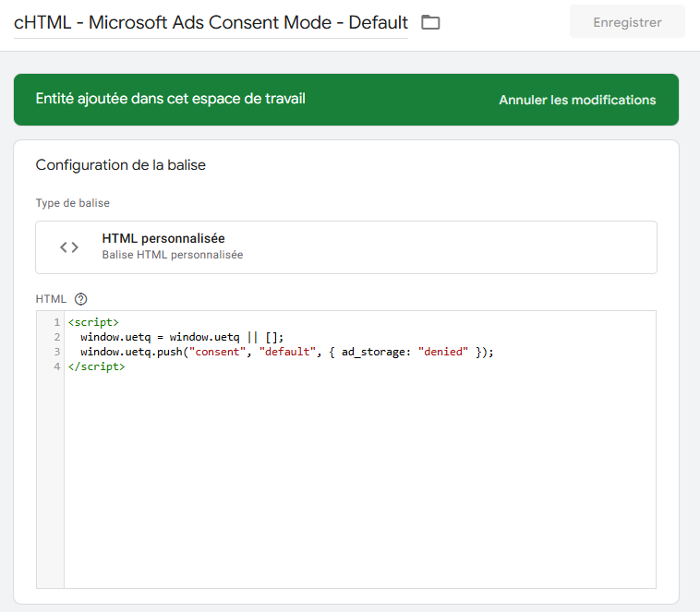
Task: Click the "Configuration de la balise" heading
Action: pyautogui.click(x=121, y=165)
